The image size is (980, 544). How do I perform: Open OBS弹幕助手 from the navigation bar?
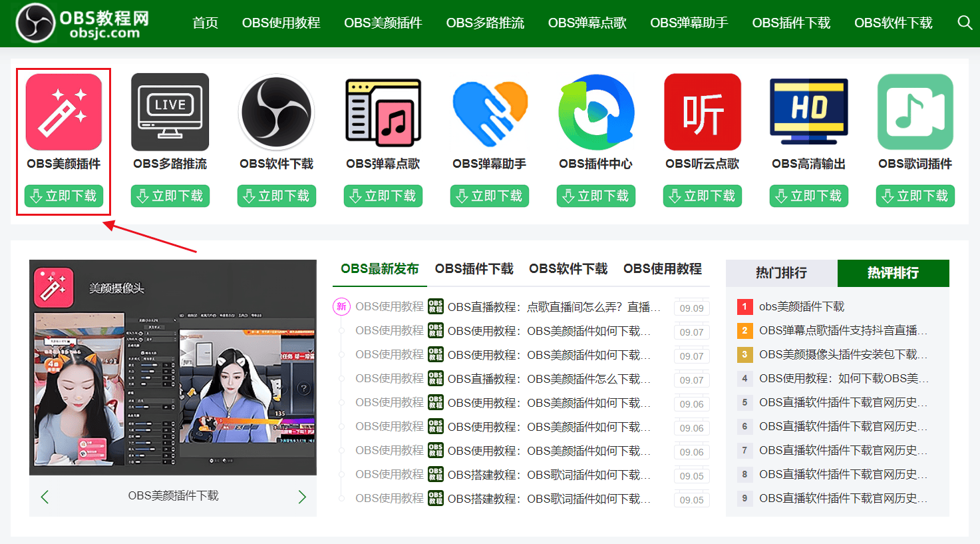pos(689,22)
